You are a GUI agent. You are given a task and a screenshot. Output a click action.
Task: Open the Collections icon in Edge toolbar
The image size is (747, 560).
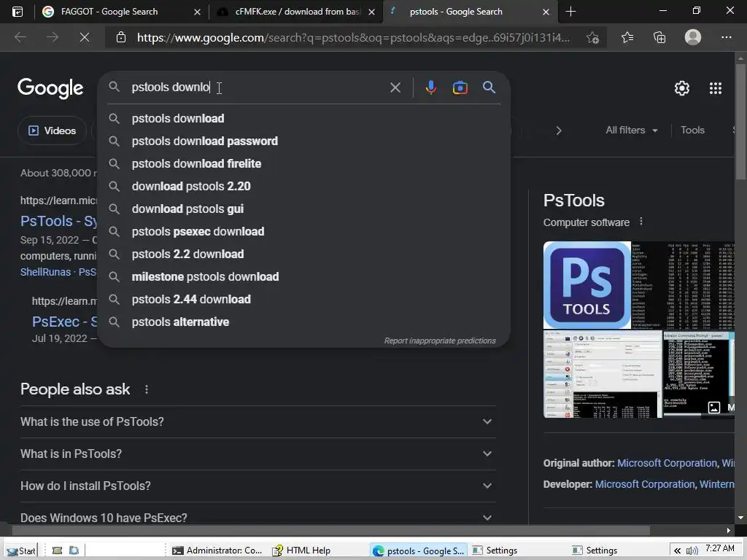click(659, 37)
